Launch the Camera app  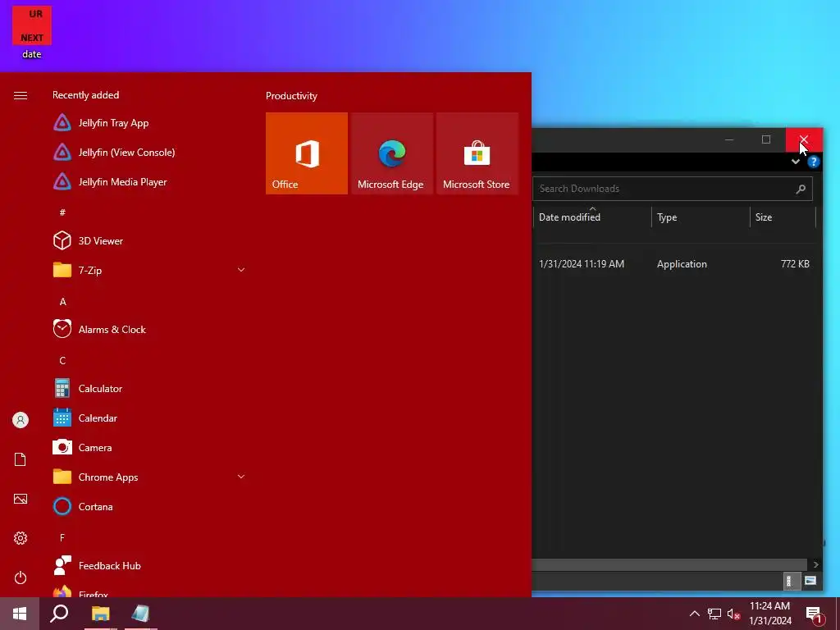pos(148,447)
